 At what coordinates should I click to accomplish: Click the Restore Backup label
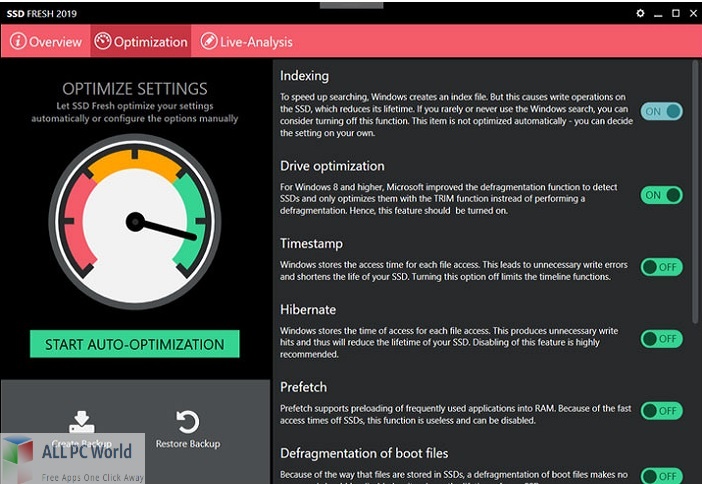tap(188, 444)
